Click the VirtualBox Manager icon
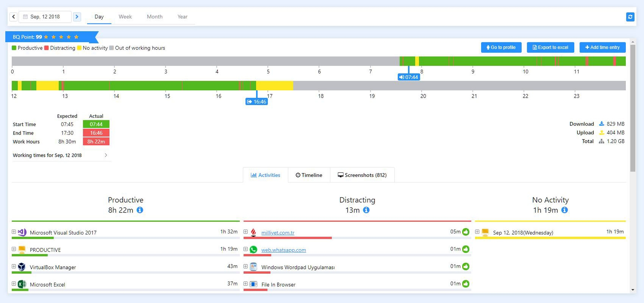Screen dimensions: 644x303 (x=22, y=267)
